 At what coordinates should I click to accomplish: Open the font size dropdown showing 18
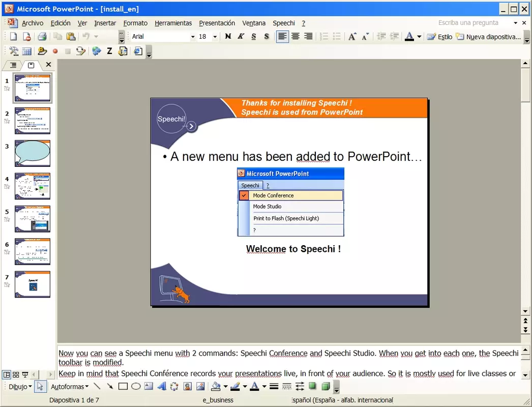tap(215, 37)
